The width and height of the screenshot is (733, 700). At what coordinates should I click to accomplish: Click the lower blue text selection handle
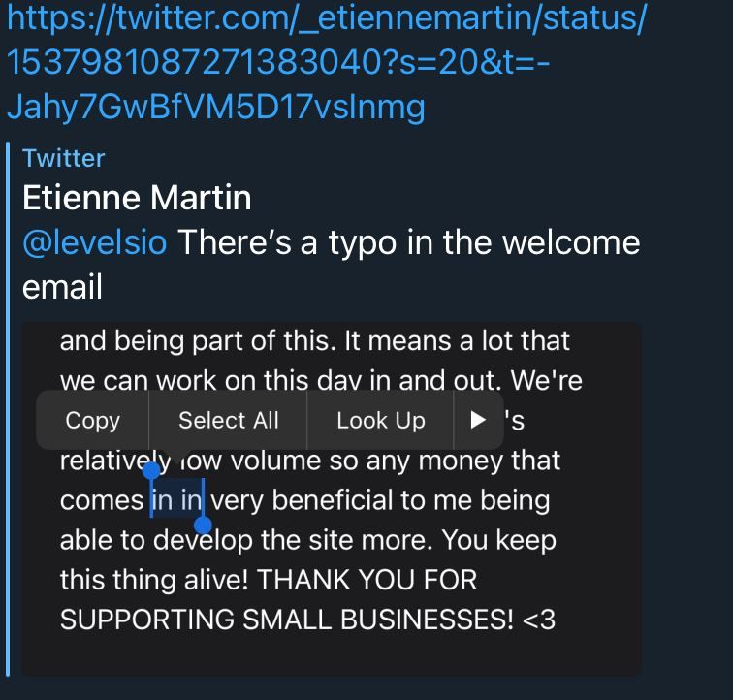point(203,525)
